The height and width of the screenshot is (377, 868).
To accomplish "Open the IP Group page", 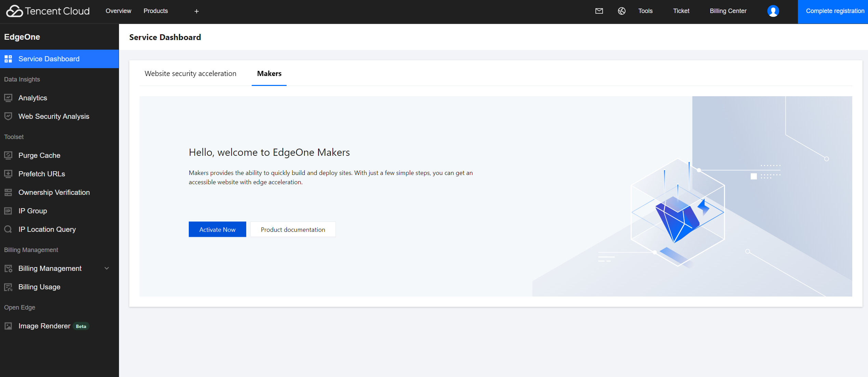I will 59,211.
